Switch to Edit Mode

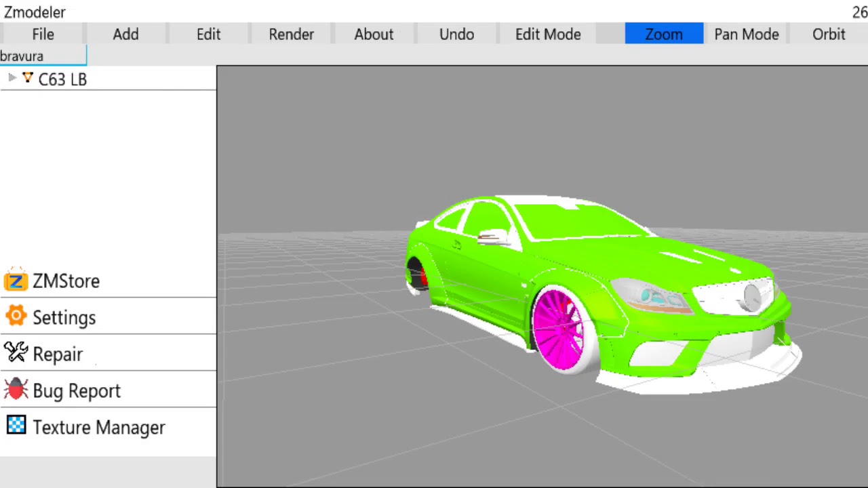[x=548, y=34]
